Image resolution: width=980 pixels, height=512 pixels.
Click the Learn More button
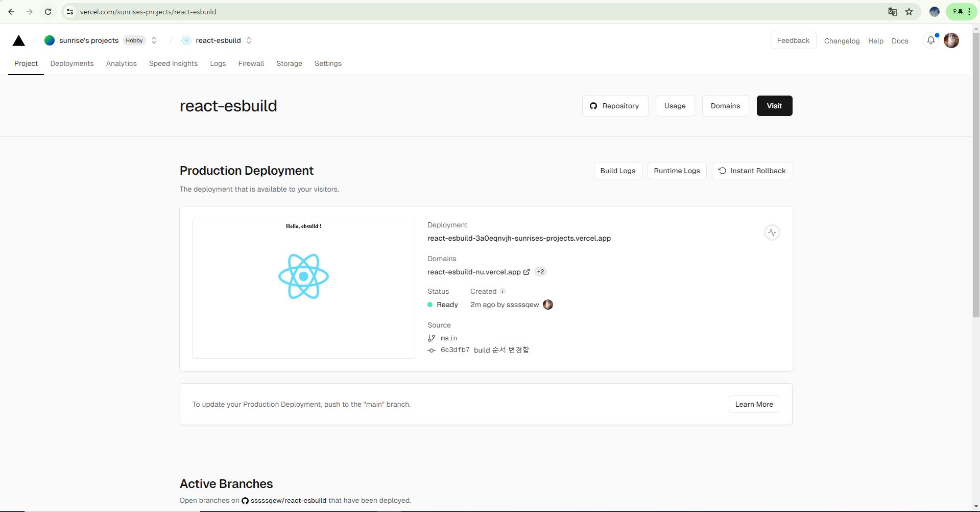coord(754,404)
